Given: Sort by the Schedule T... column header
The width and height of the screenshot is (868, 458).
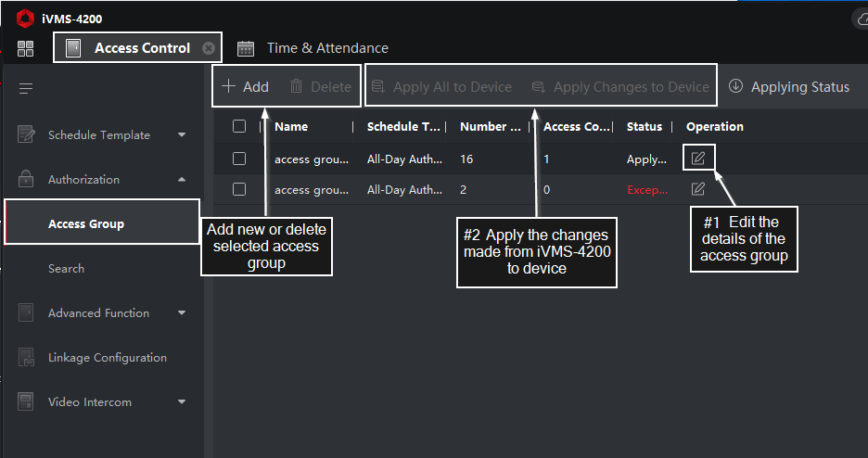Looking at the screenshot, I should (403, 127).
